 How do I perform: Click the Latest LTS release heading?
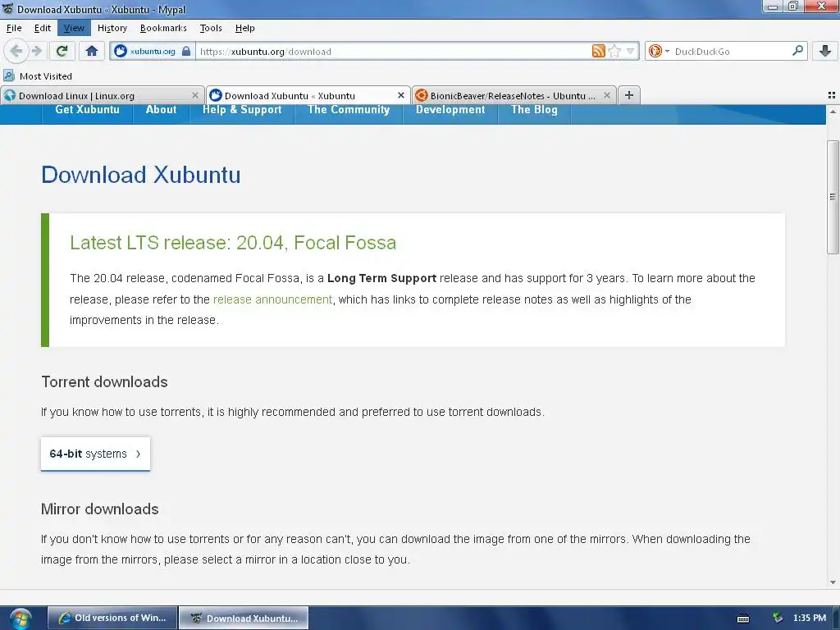233,243
